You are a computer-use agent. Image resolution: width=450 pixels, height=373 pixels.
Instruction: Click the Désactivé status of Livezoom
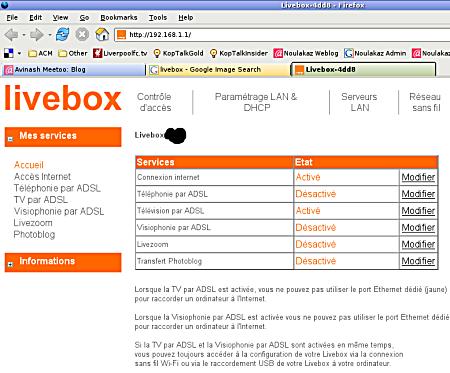coord(316,244)
